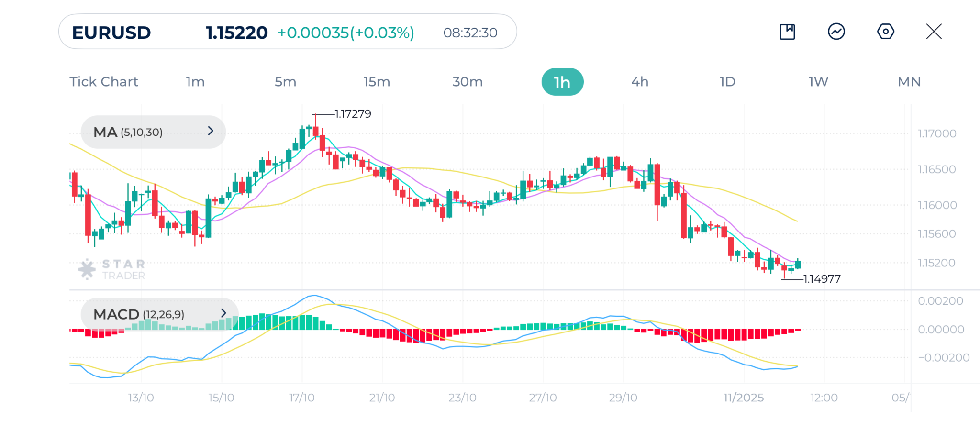The image size is (980, 431).
Task: Choose the 1W weekly timeframe
Action: 818,82
